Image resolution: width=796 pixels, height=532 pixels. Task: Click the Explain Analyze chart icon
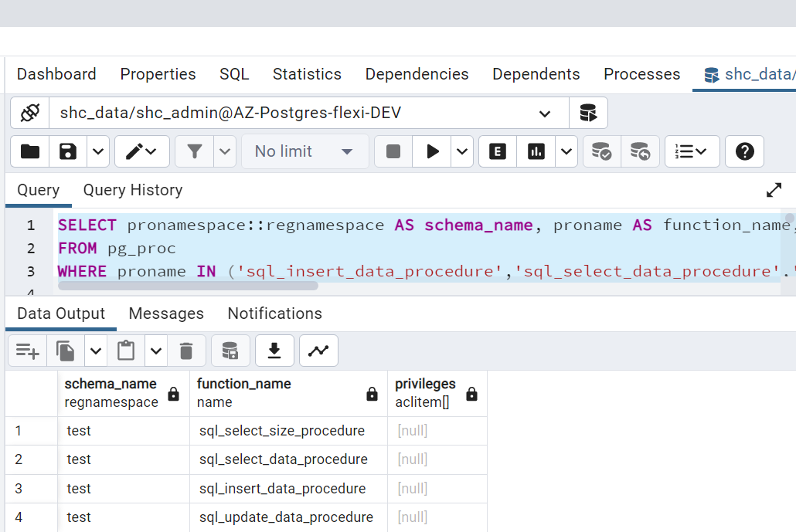536,151
